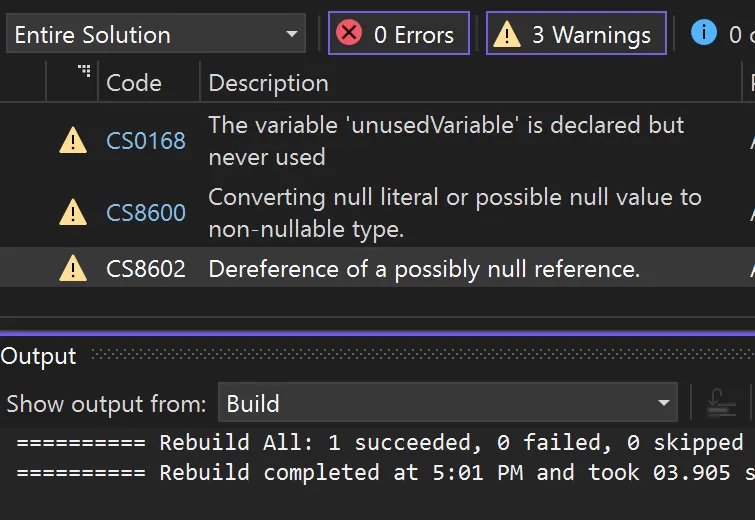
Task: Select the Dereference of possibly null reference row
Action: coord(378,268)
